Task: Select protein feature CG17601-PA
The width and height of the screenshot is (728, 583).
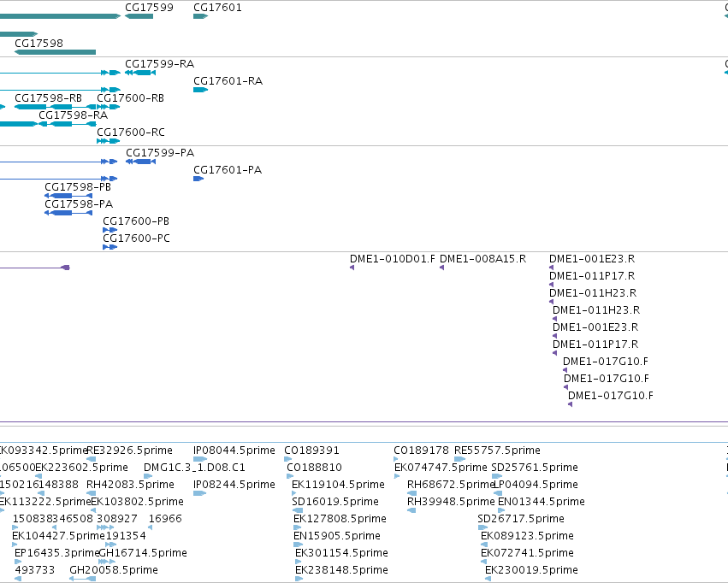Action: tap(198, 179)
